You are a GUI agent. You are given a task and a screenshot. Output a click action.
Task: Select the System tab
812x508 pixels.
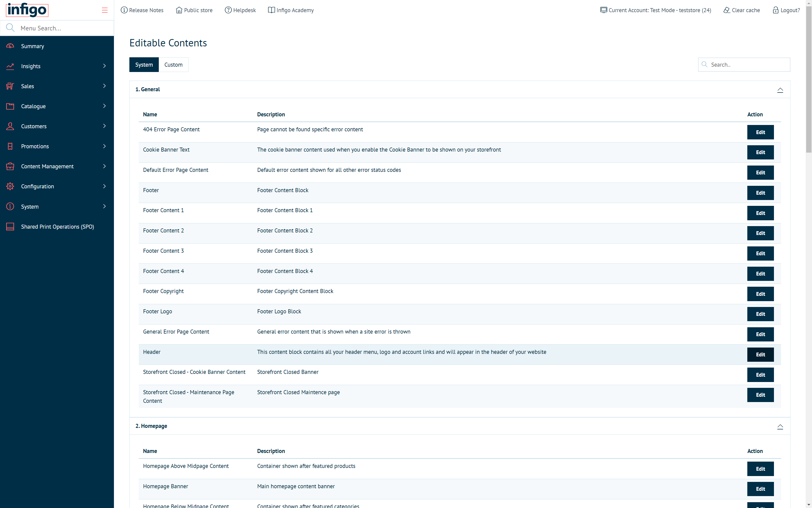point(144,64)
